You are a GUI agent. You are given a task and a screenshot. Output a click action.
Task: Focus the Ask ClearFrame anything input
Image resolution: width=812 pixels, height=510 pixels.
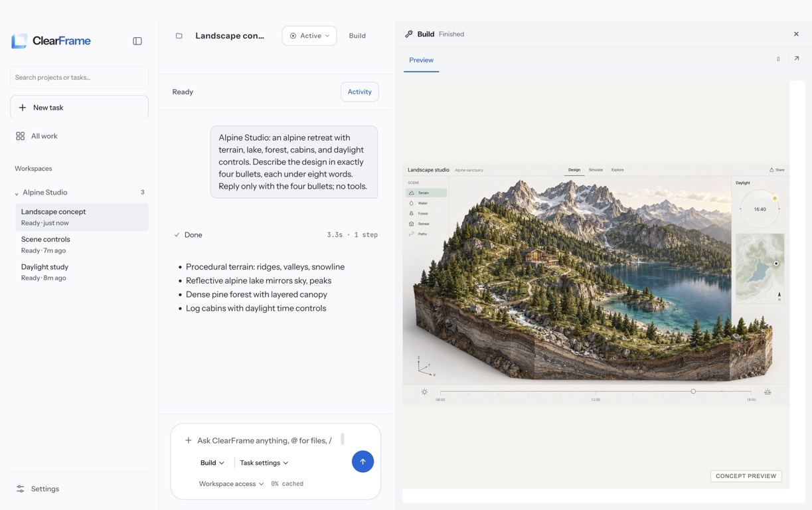pyautogui.click(x=264, y=440)
